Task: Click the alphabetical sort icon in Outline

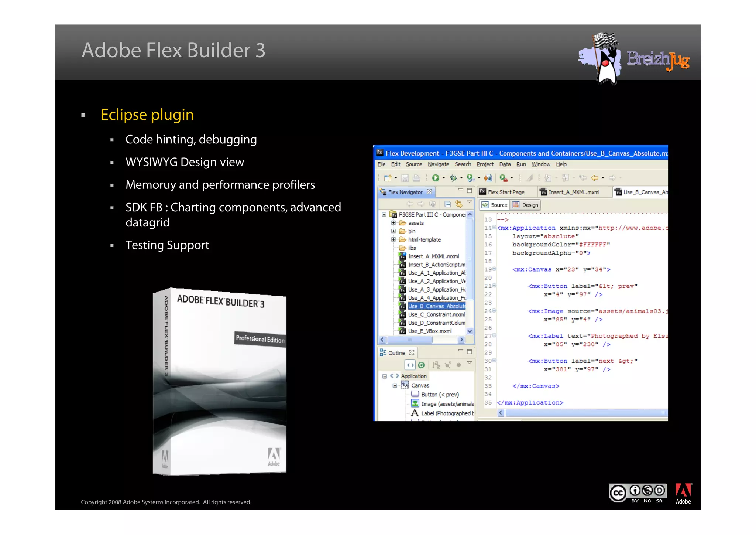Action: pyautogui.click(x=436, y=365)
